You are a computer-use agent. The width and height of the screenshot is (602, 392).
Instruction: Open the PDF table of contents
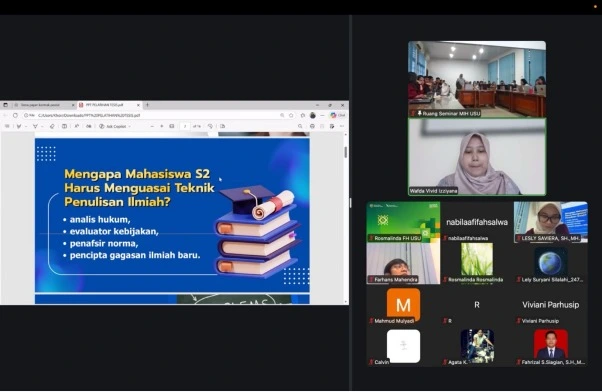(x=7, y=126)
